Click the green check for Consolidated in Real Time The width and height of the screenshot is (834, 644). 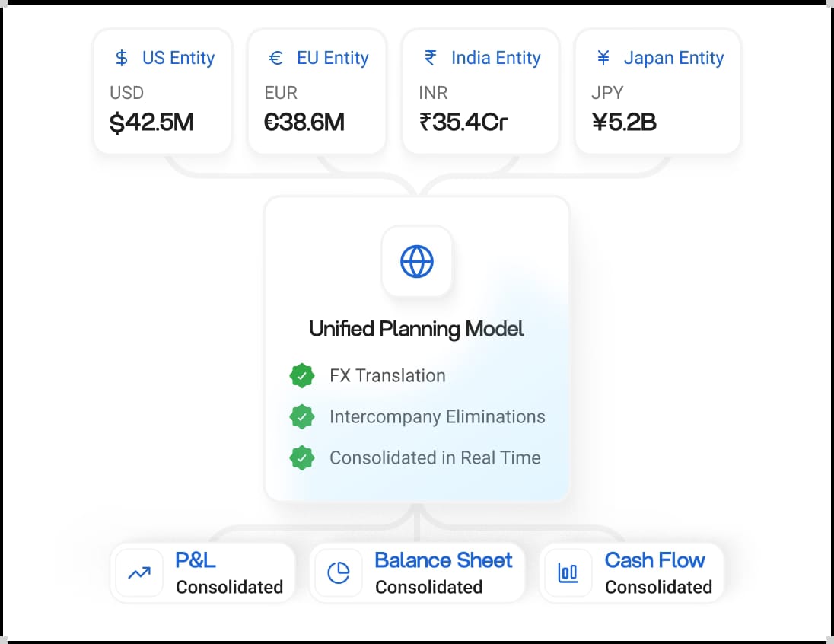pos(302,457)
